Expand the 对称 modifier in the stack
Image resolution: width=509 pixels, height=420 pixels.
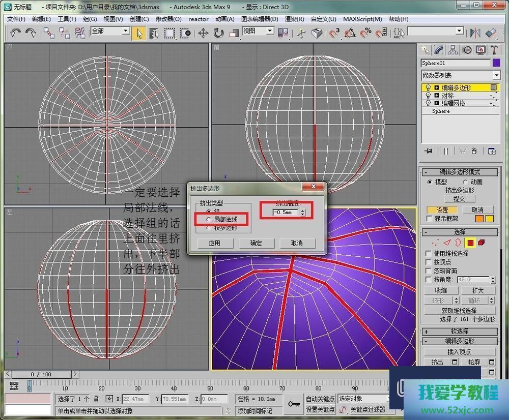click(437, 96)
